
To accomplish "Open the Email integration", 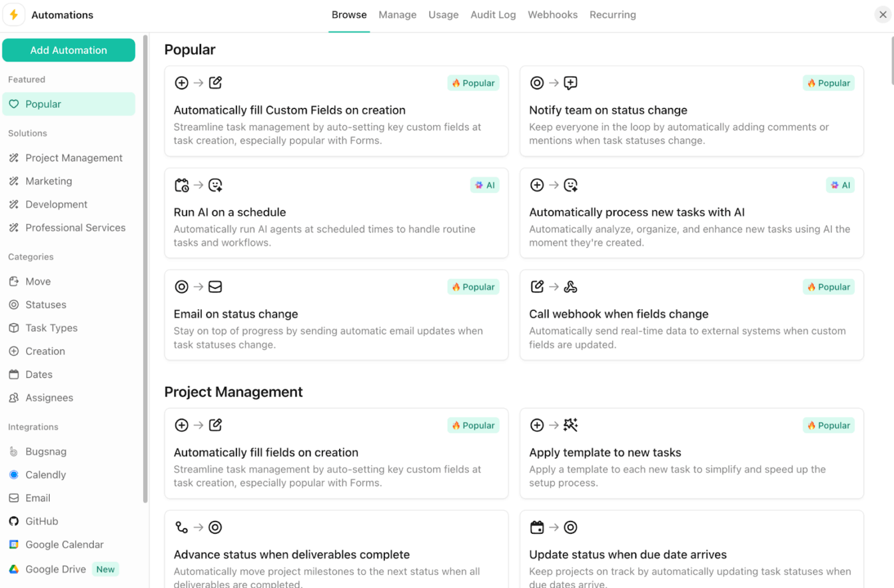I will coord(38,498).
